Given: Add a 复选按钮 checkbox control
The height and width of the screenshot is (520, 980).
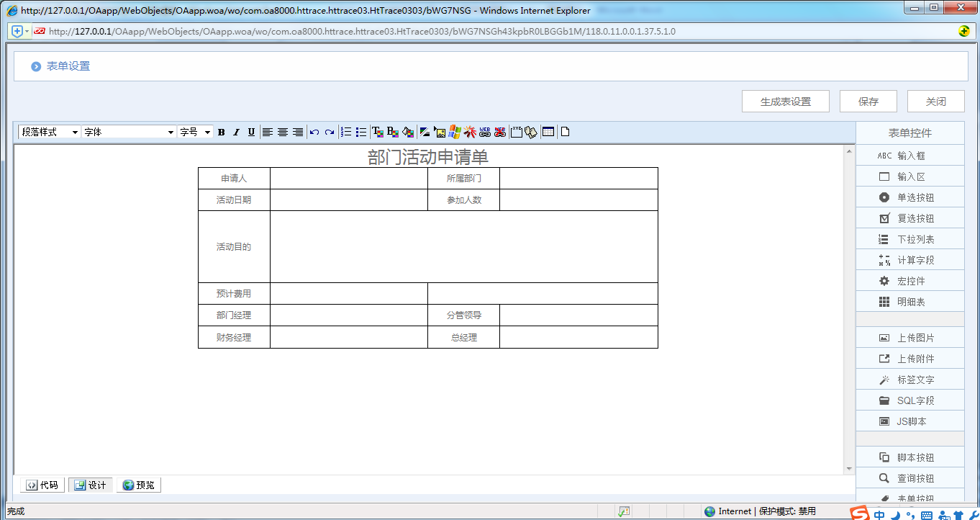Looking at the screenshot, I should tap(909, 218).
